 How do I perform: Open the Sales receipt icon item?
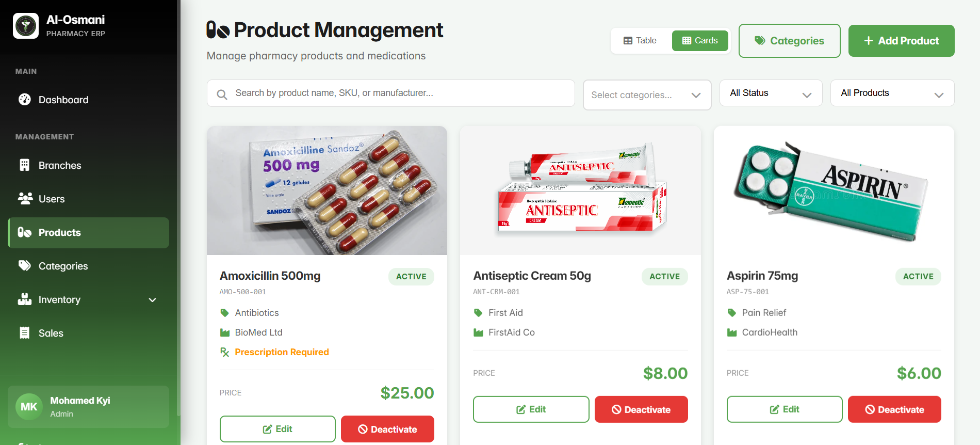24,333
